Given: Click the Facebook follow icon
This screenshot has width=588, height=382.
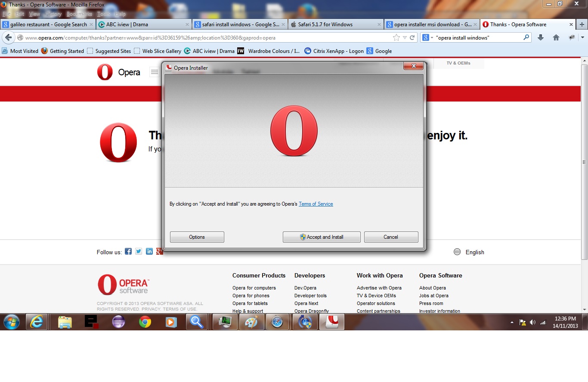Looking at the screenshot, I should click(128, 252).
